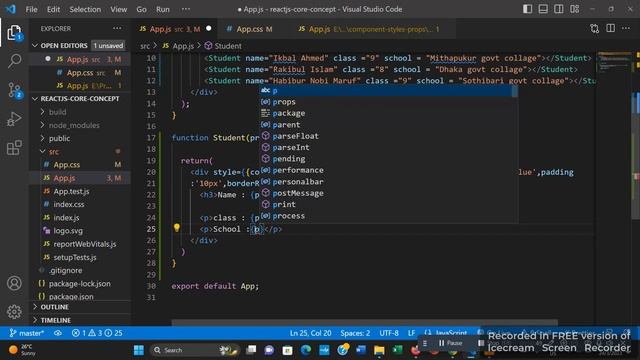Click the Student breadcrumb symbol
640x360 pixels.
[x=223, y=46]
